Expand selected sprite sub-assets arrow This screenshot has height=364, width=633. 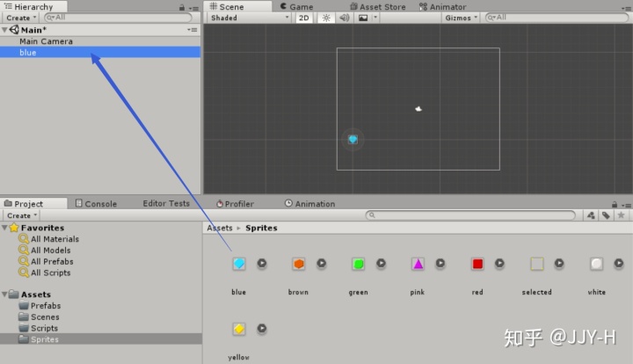(x=559, y=264)
